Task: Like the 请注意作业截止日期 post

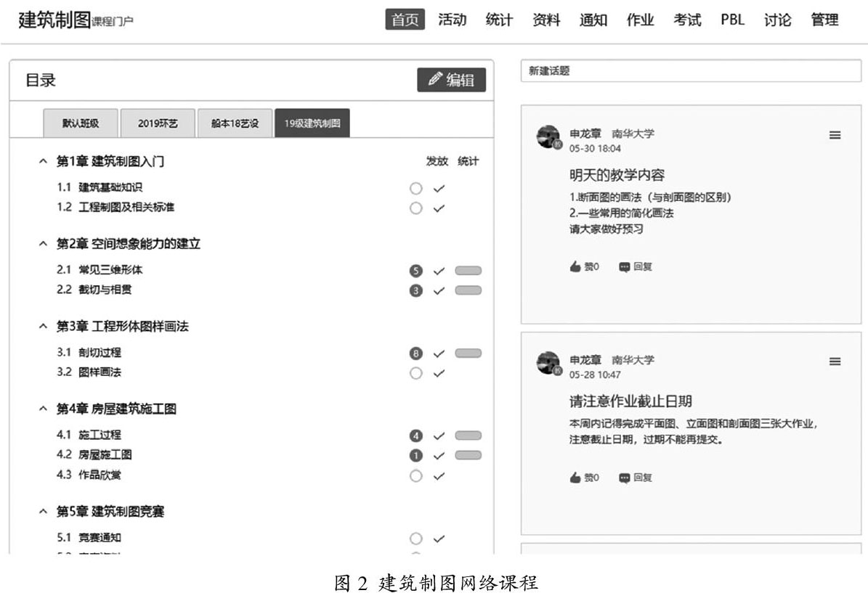Action: 584,478
